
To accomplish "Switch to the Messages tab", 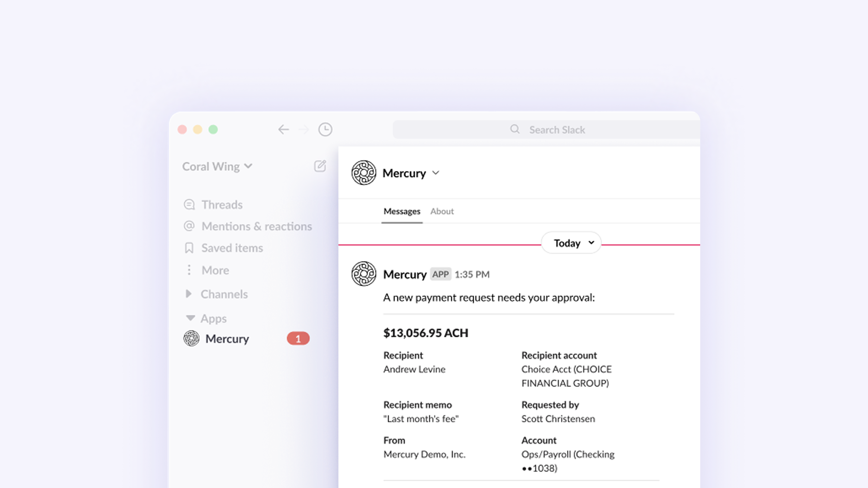I will pos(402,211).
